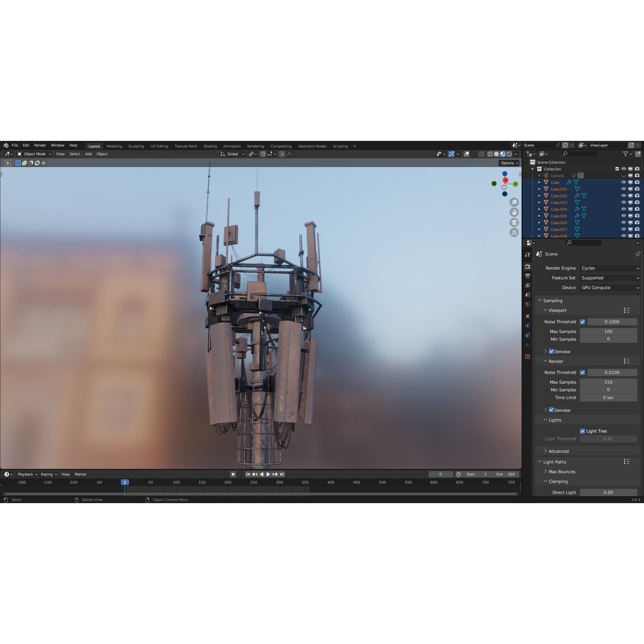Open the Render Engine dropdown
The height and width of the screenshot is (644, 644).
609,268
